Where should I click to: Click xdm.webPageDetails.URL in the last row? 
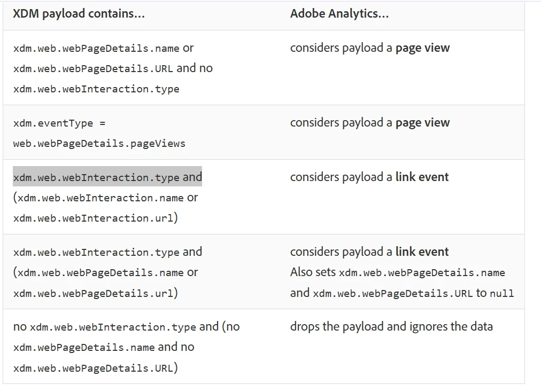(93, 369)
